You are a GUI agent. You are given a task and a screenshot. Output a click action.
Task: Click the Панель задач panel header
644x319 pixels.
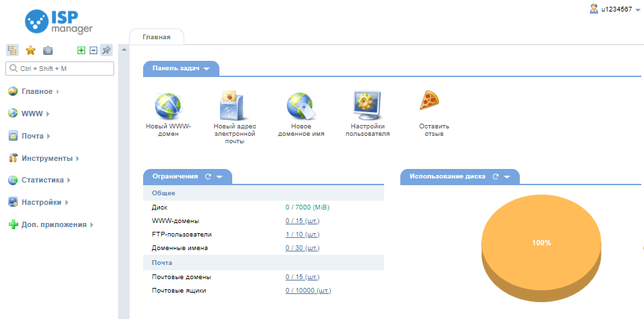[181, 69]
